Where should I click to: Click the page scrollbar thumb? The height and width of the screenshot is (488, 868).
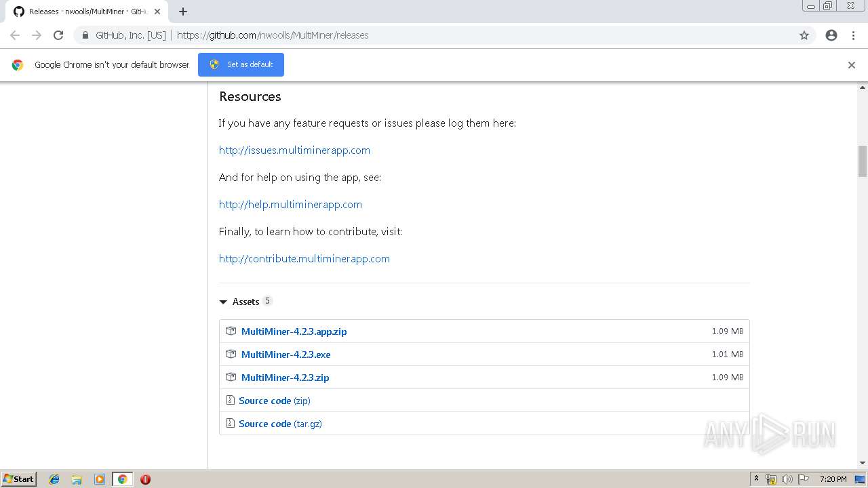point(863,161)
